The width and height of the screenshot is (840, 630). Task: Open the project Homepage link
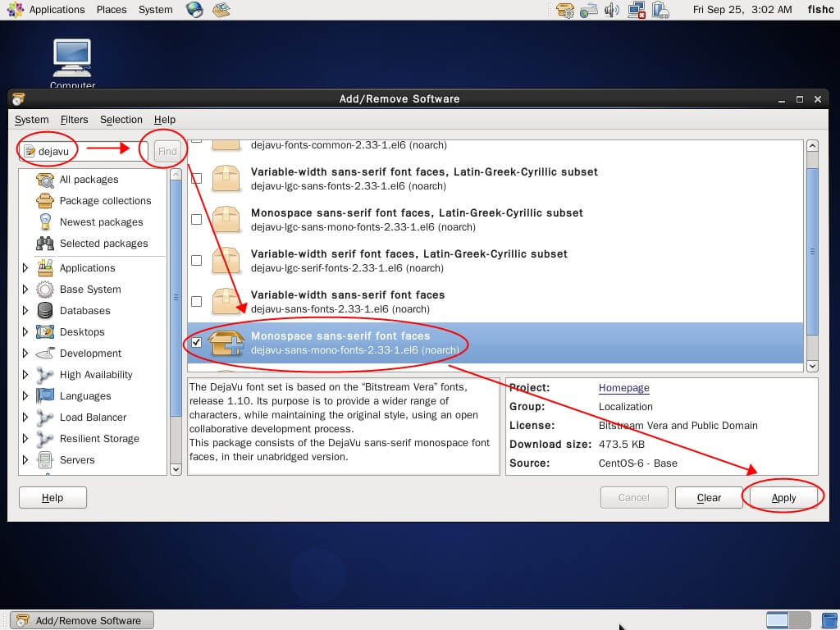tap(623, 388)
